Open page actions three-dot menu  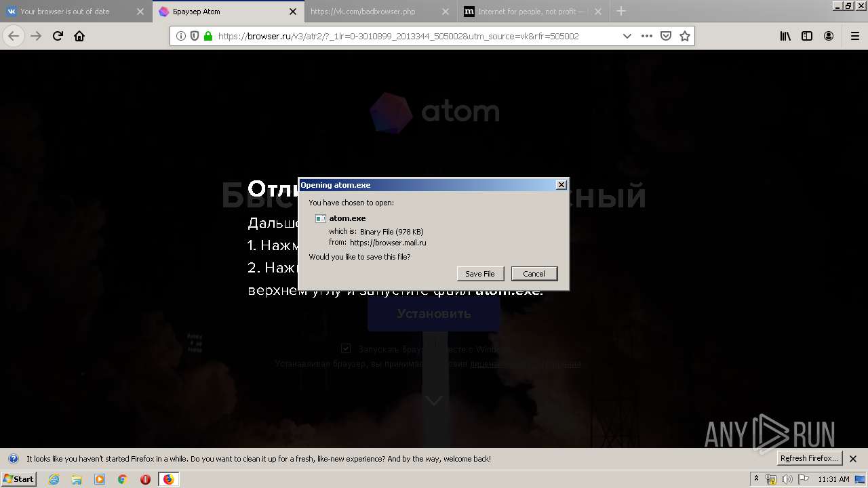tap(647, 36)
